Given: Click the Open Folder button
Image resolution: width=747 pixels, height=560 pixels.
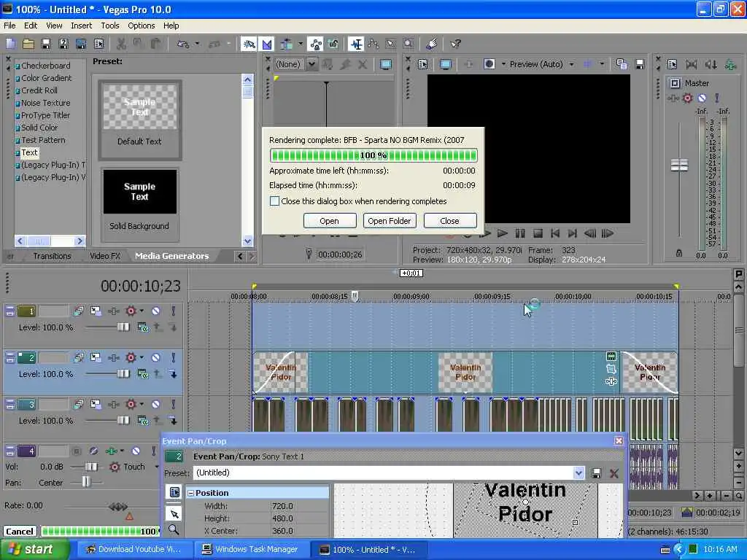Looking at the screenshot, I should [390, 221].
